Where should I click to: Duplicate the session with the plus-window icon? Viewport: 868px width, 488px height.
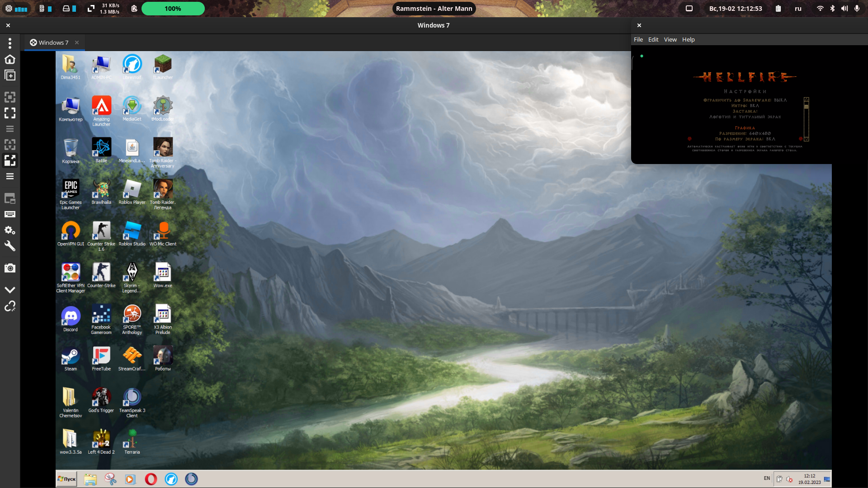tap(10, 75)
